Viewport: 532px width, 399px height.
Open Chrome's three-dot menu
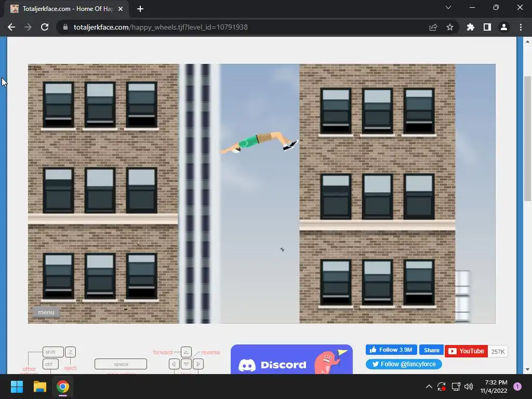[x=521, y=27]
